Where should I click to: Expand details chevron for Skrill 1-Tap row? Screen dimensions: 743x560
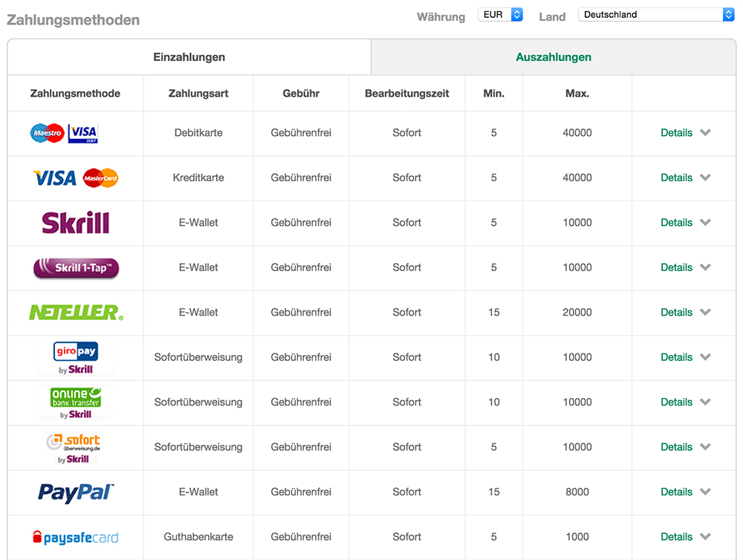click(x=705, y=267)
